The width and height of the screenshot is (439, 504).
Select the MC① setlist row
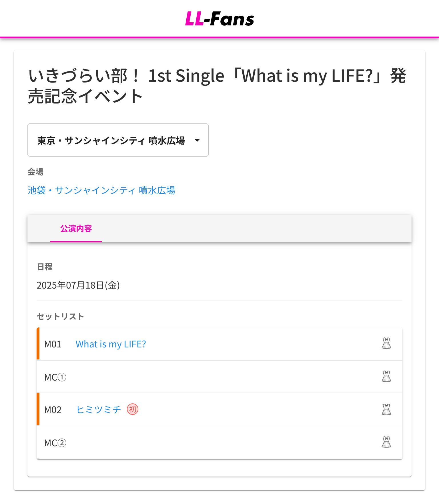coord(219,377)
